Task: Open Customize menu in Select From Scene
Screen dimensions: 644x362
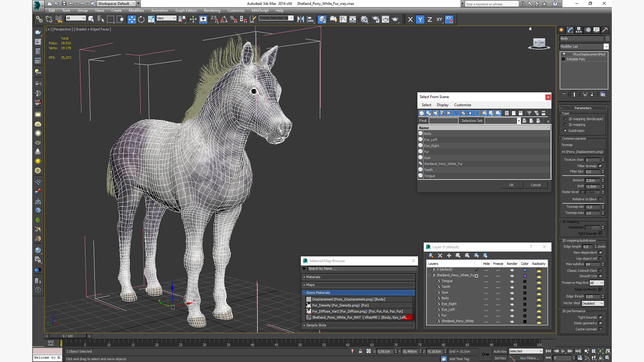Action: 463,105
